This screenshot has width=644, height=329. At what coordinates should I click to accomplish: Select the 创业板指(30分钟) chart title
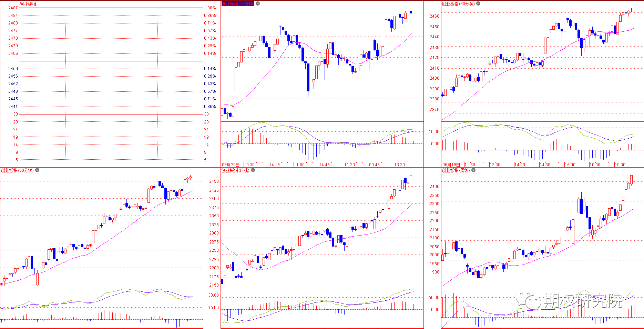458,4
